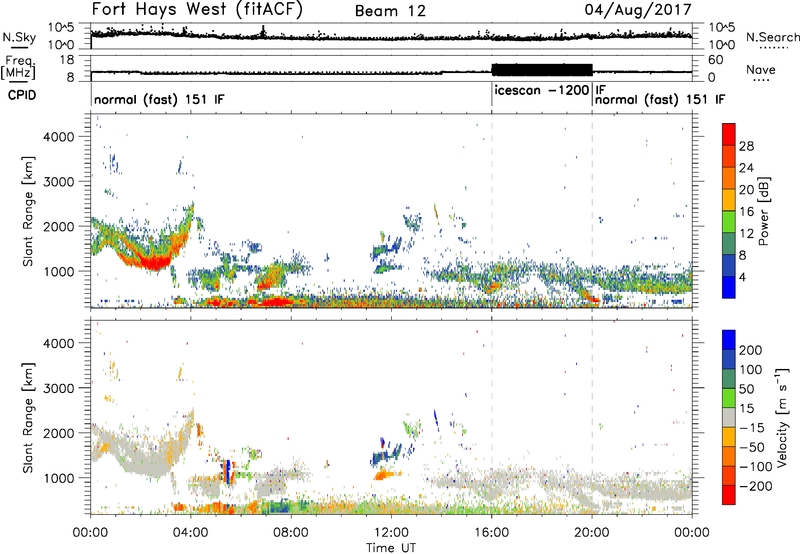Screen dimensions: 800x554
Task: Click the "08:00" time axis label
Action: (291, 533)
